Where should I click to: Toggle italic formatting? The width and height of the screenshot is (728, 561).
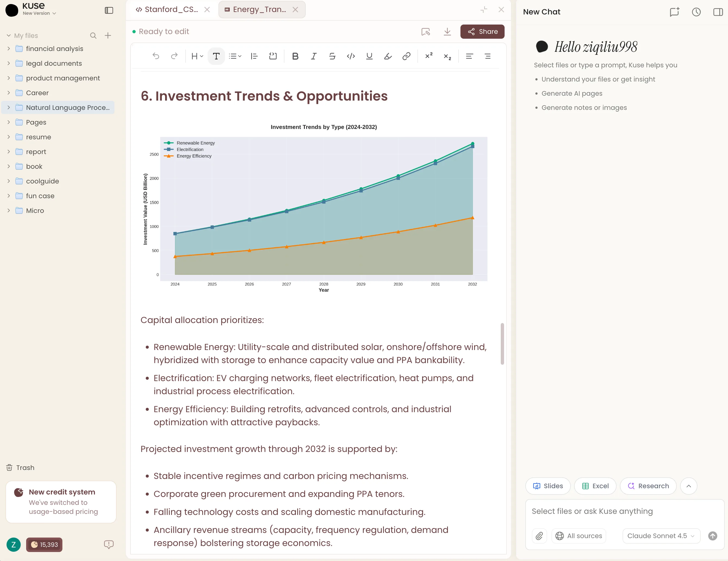tap(314, 56)
